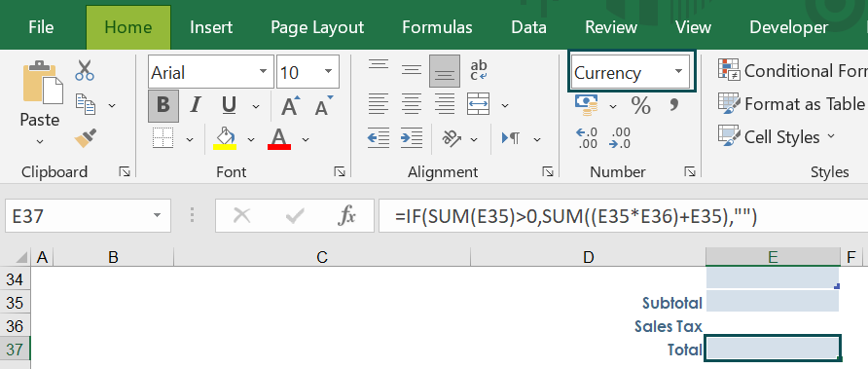Open Font settings dialog launcher
Image resolution: width=868 pixels, height=369 pixels.
tap(340, 172)
